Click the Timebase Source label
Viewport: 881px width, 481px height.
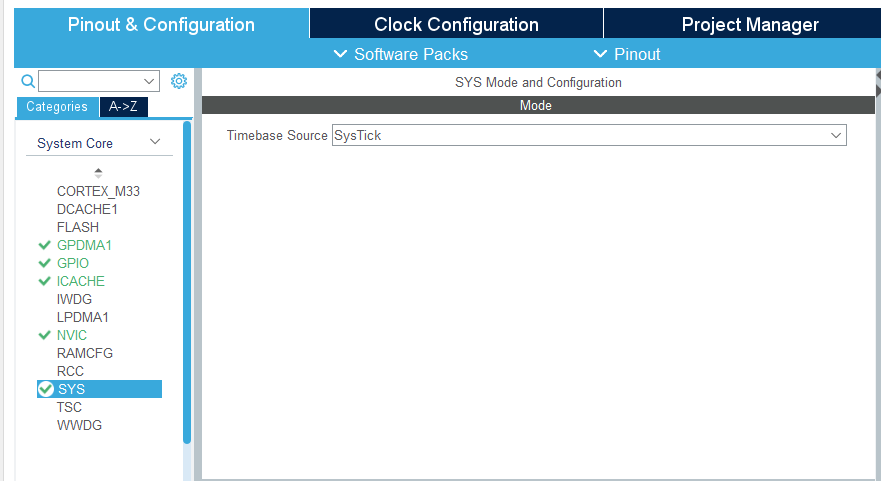(277, 135)
